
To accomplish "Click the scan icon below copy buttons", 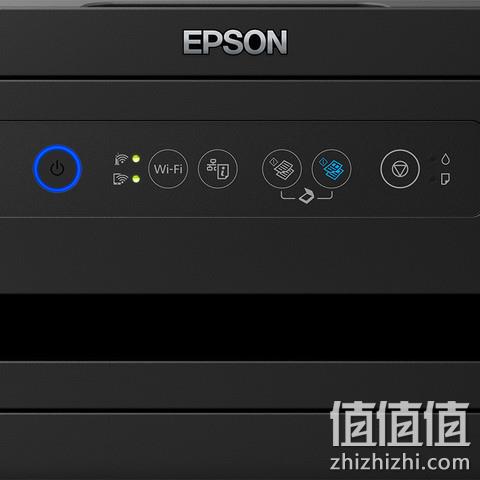I will click(x=307, y=196).
